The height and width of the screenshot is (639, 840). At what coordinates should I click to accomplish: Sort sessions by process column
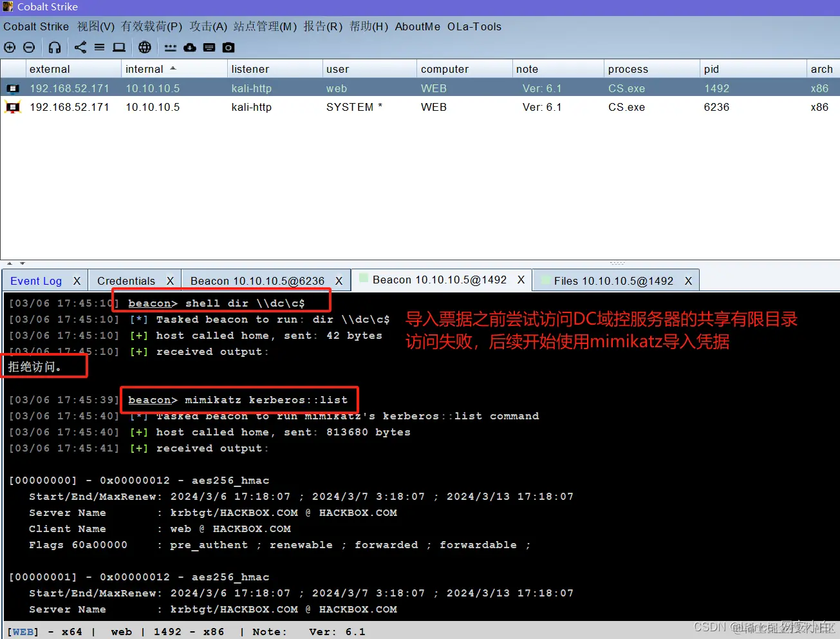pyautogui.click(x=651, y=69)
